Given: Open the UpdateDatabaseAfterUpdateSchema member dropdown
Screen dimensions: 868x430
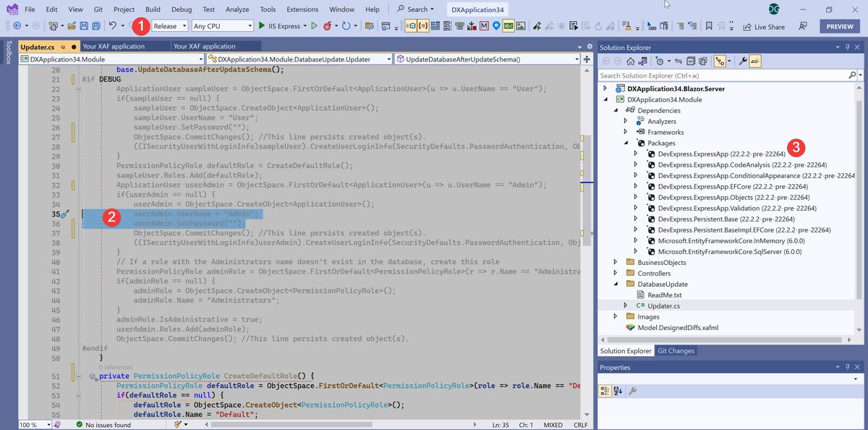Looking at the screenshot, I should tap(487, 59).
